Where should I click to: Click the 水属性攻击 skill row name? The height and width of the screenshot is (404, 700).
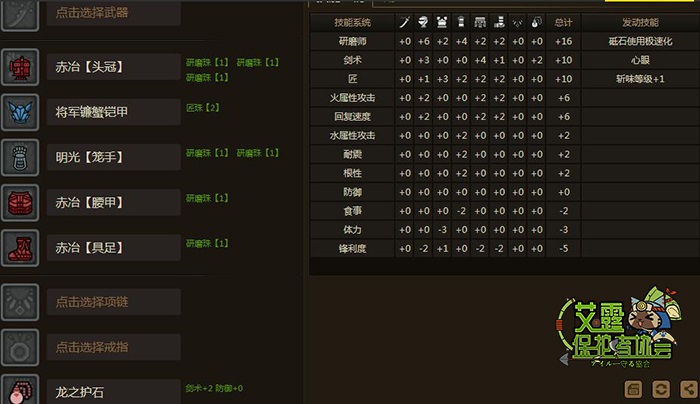[x=352, y=135]
